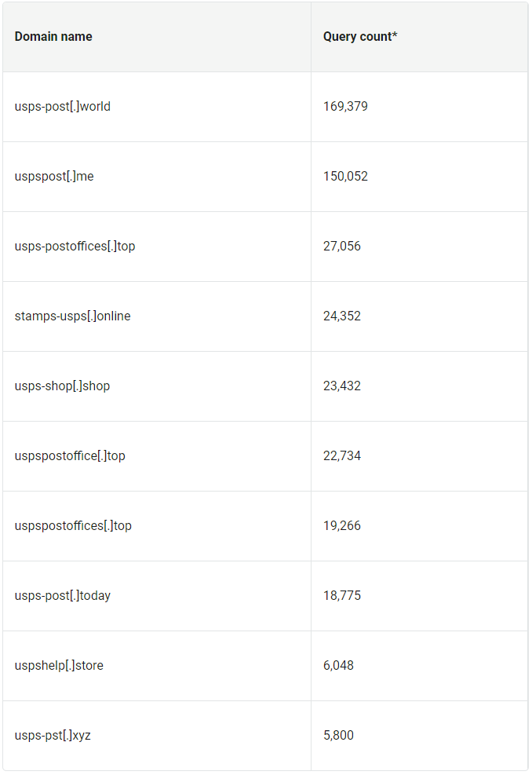
Task: Click the 169,379 query count value
Action: pyautogui.click(x=345, y=106)
